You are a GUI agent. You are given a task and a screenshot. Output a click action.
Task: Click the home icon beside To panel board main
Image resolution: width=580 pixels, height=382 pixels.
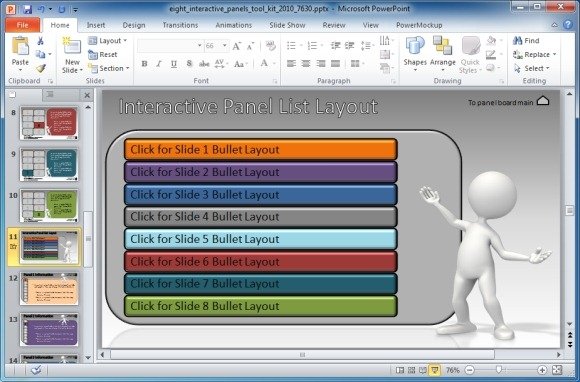543,100
